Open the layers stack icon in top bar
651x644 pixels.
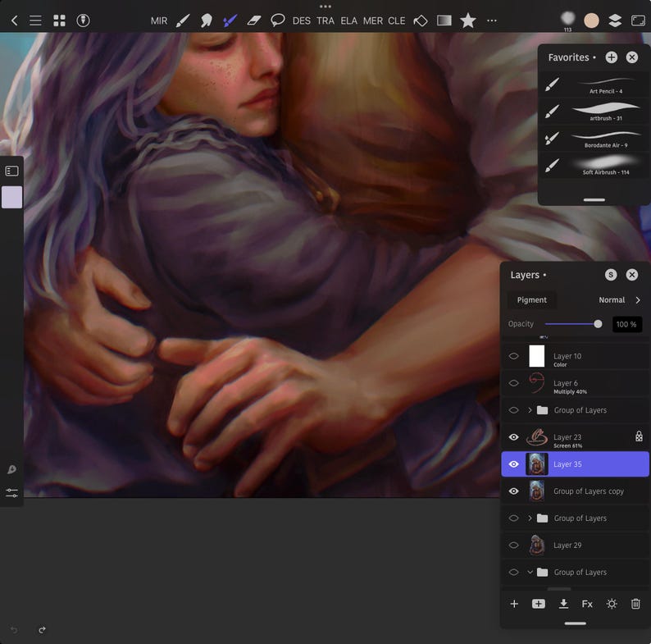614,21
